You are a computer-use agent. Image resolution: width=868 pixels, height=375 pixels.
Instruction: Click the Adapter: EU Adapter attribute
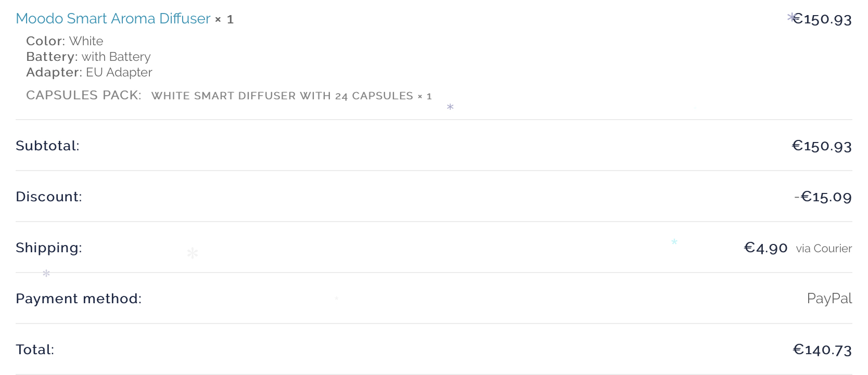89,72
